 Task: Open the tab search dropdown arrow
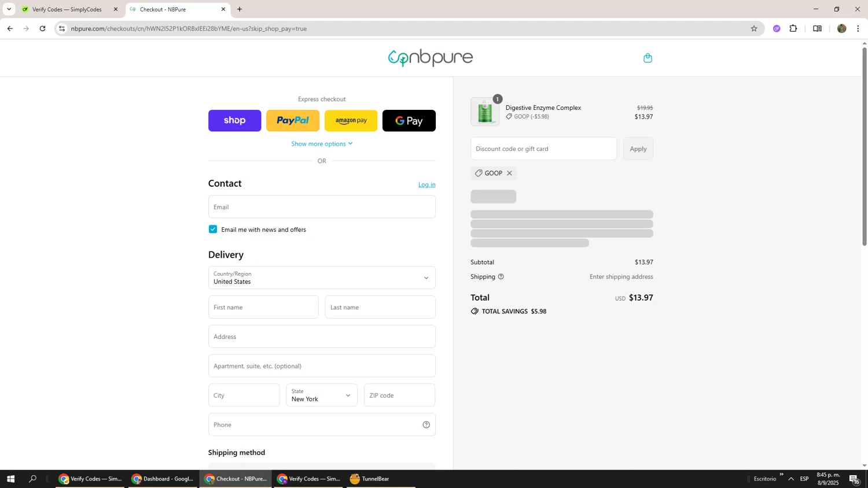click(9, 9)
